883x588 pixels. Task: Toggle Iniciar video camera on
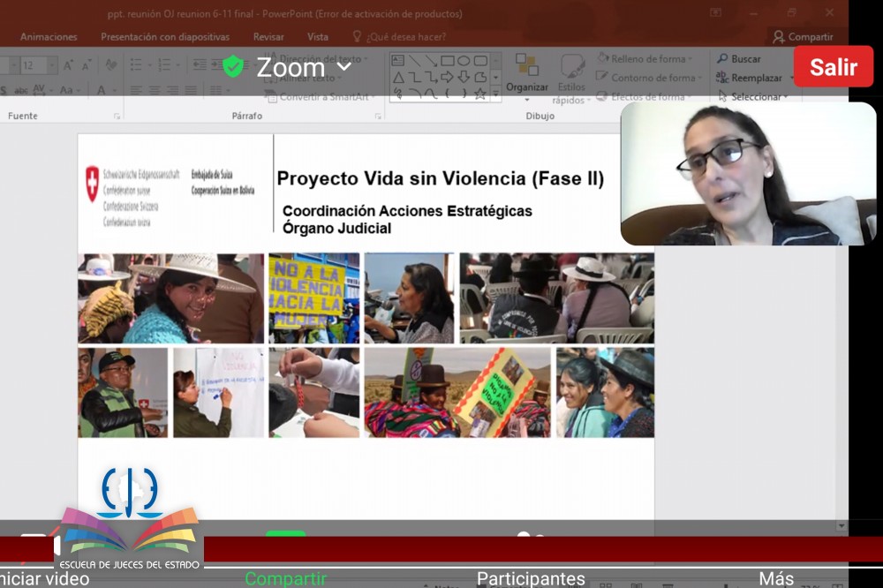(x=44, y=578)
